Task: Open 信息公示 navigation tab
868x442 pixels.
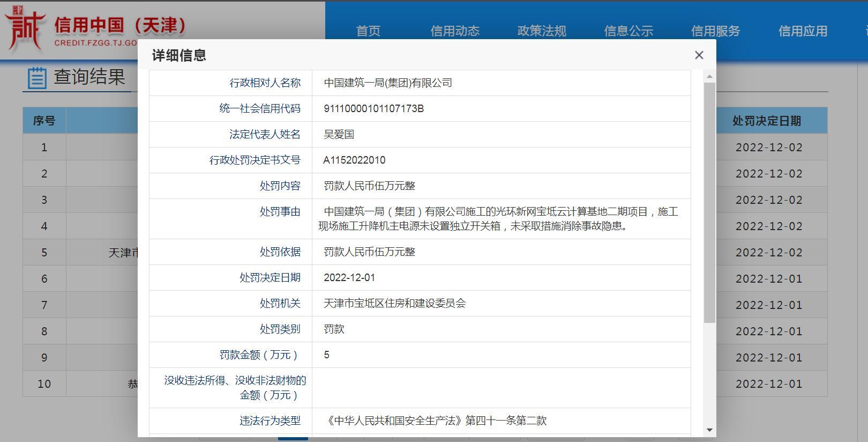Action: 628,31
